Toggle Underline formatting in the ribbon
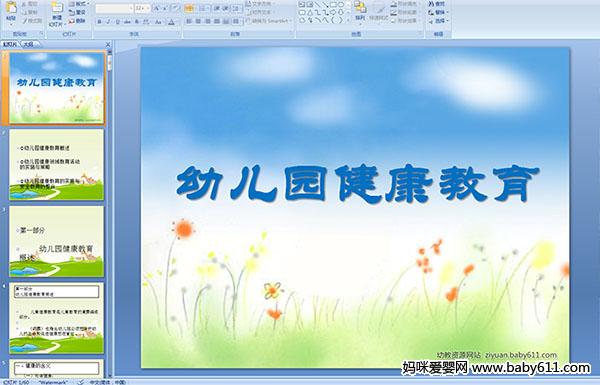 coord(117,22)
